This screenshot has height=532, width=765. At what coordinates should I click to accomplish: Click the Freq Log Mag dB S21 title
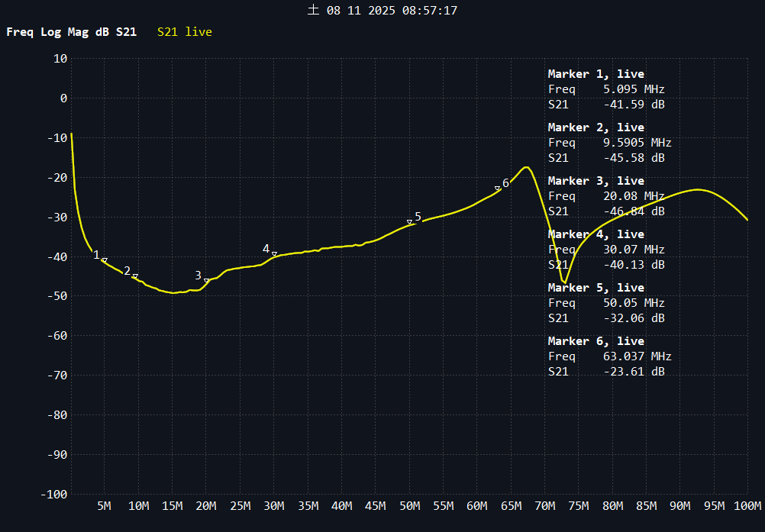tap(72, 32)
